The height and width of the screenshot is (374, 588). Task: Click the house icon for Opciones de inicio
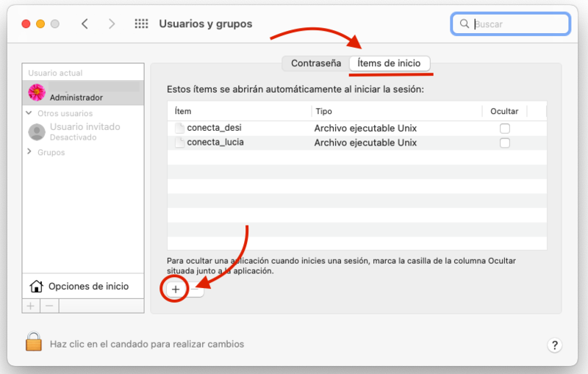click(36, 286)
